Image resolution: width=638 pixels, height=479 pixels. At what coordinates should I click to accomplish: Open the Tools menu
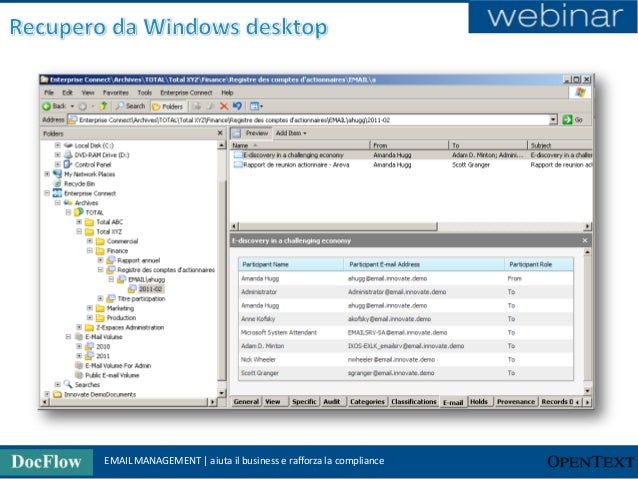144,93
